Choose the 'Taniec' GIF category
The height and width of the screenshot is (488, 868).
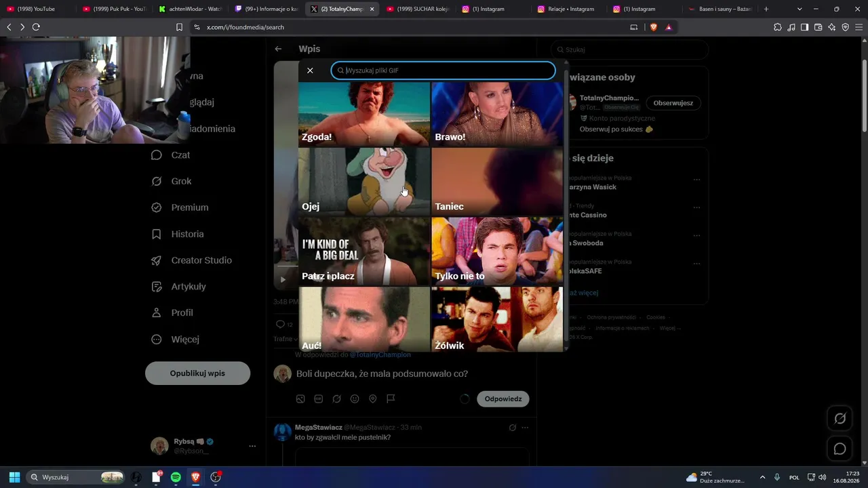coord(497,182)
